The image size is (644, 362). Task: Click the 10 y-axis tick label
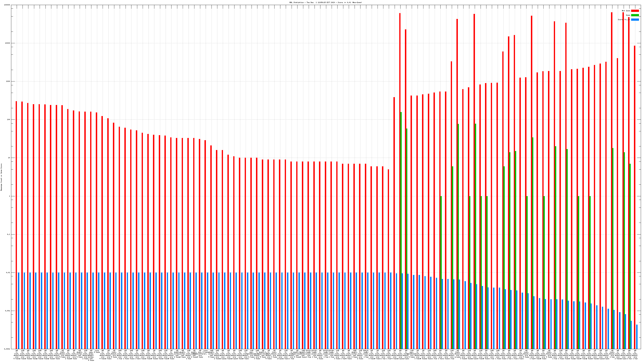tap(9, 158)
